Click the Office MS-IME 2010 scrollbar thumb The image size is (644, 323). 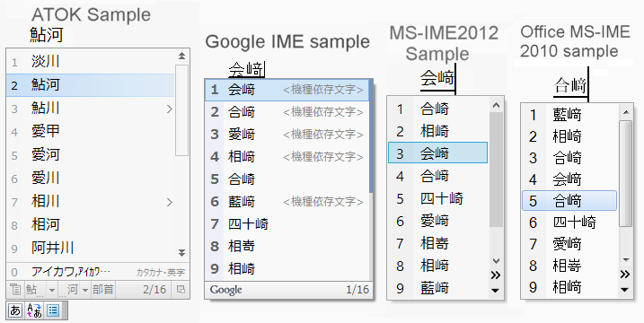tap(625, 173)
